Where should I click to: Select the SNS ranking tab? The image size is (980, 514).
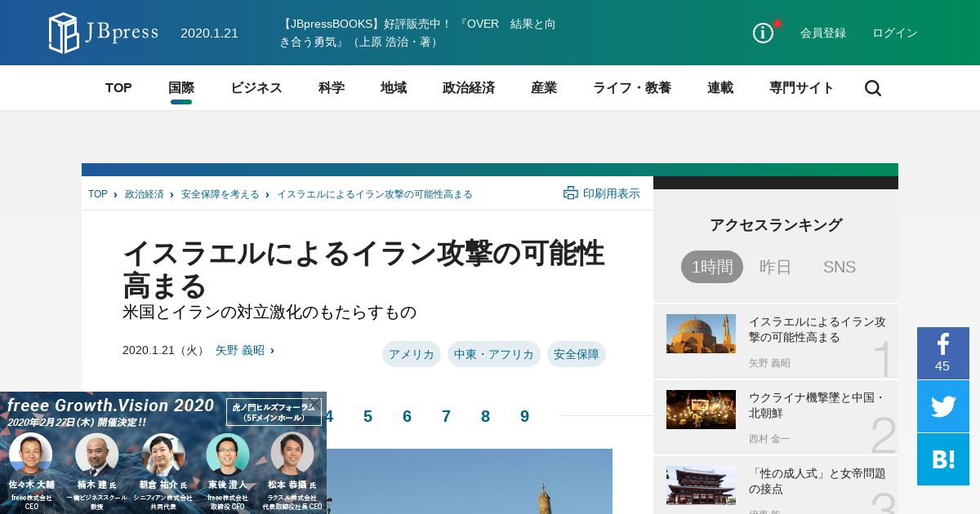pyautogui.click(x=840, y=267)
